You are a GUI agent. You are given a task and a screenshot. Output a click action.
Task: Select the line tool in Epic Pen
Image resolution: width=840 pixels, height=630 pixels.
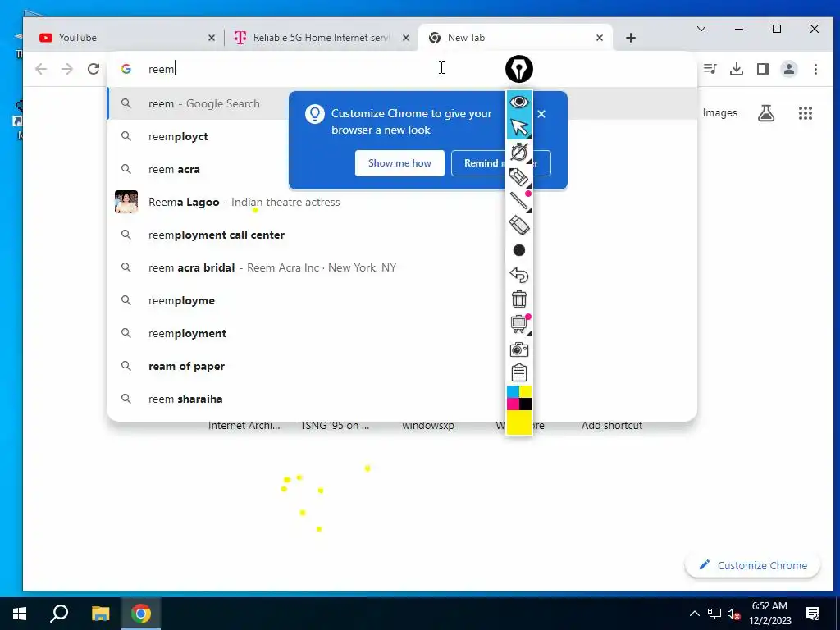(518, 202)
